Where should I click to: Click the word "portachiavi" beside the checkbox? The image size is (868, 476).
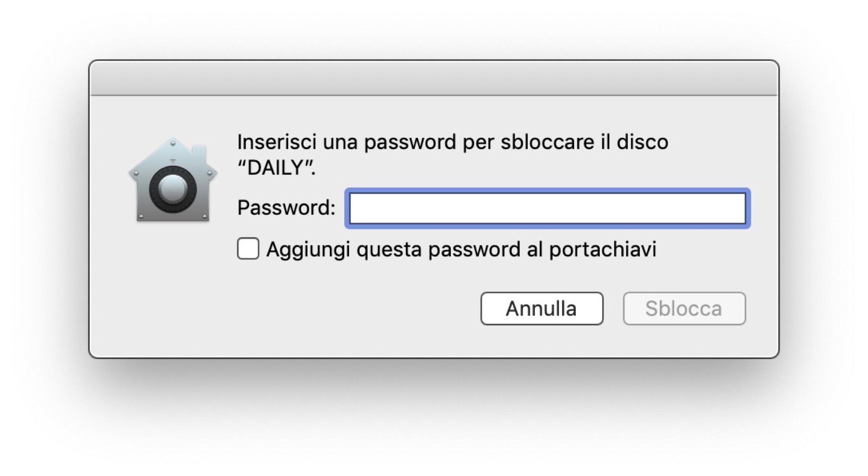click(x=602, y=249)
